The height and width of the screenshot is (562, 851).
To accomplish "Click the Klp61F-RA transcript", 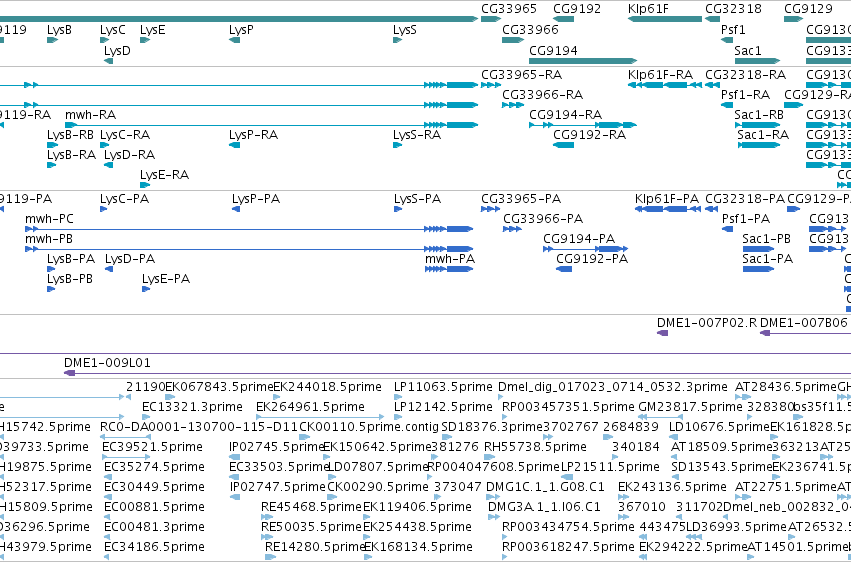I will click(x=665, y=85).
